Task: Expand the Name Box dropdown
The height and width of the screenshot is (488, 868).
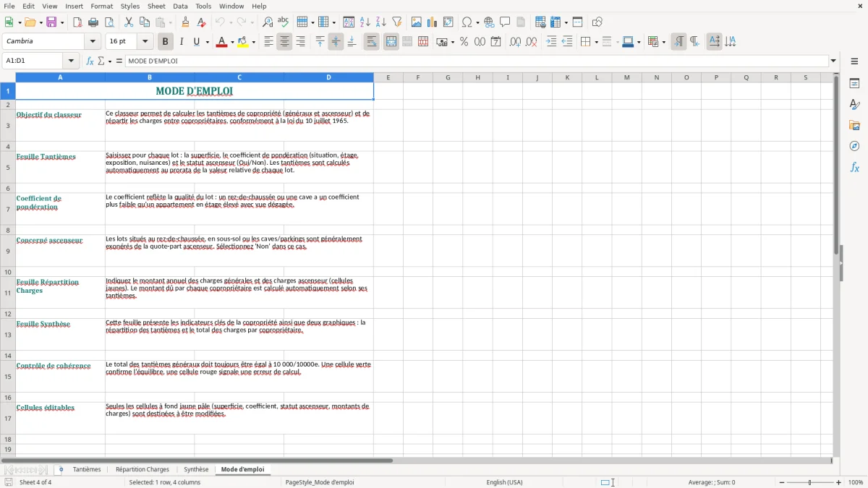Action: click(x=71, y=61)
